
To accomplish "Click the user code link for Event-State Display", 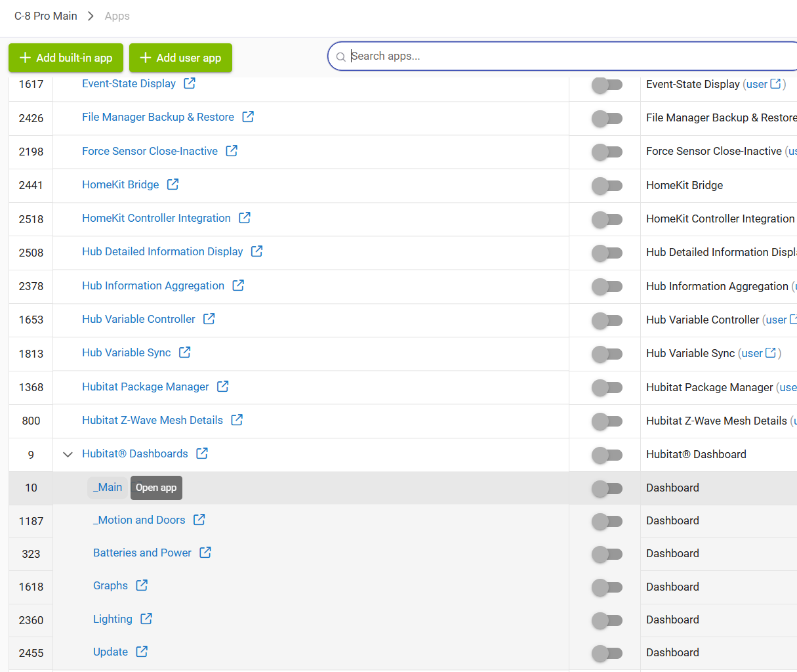I will [756, 84].
